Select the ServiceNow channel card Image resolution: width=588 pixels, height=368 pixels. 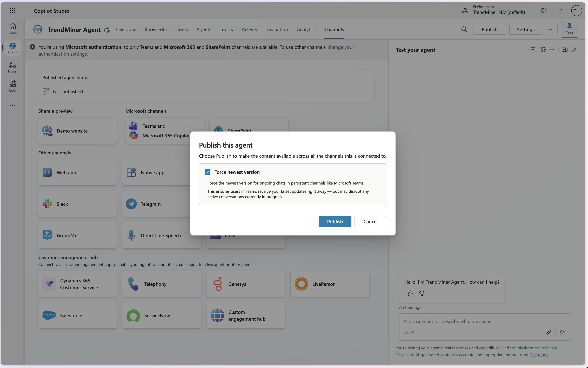162,316
